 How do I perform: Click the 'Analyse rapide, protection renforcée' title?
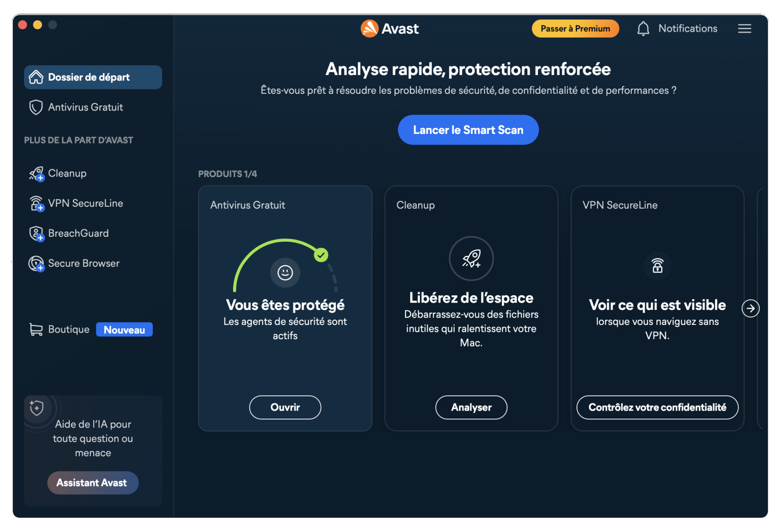point(468,69)
